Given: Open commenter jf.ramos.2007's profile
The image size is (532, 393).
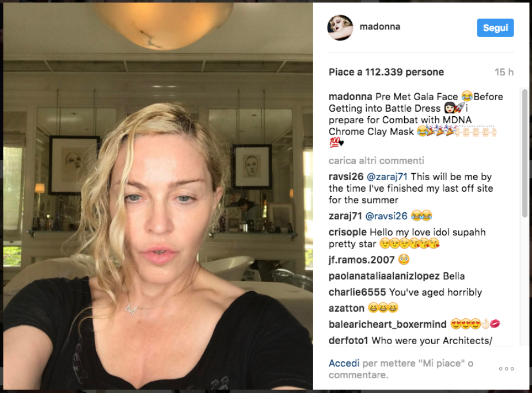Looking at the screenshot, I should tap(362, 260).
